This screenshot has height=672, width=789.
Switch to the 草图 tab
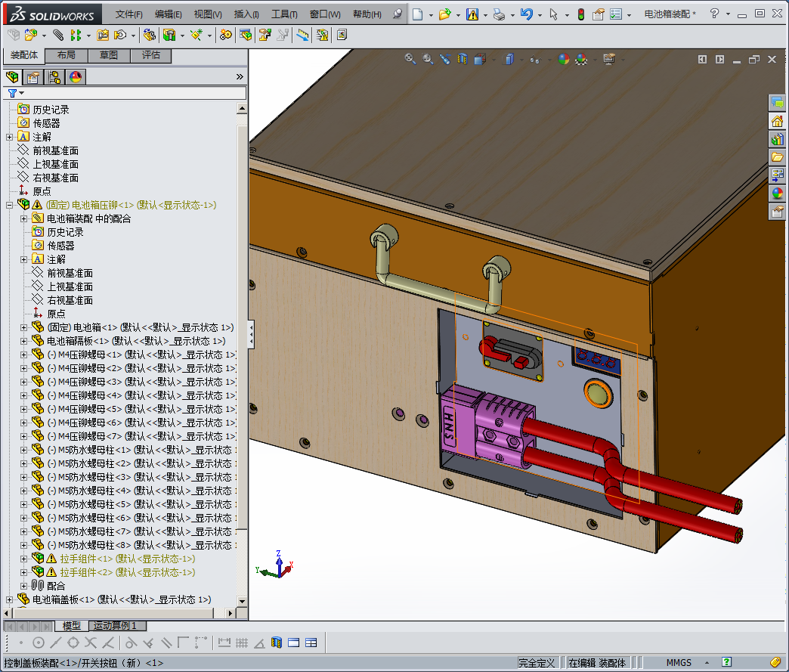click(109, 55)
